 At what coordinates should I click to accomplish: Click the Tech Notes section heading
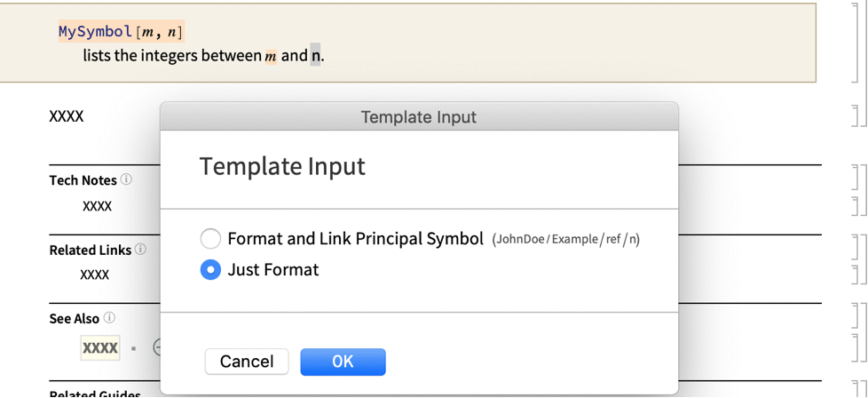(83, 180)
